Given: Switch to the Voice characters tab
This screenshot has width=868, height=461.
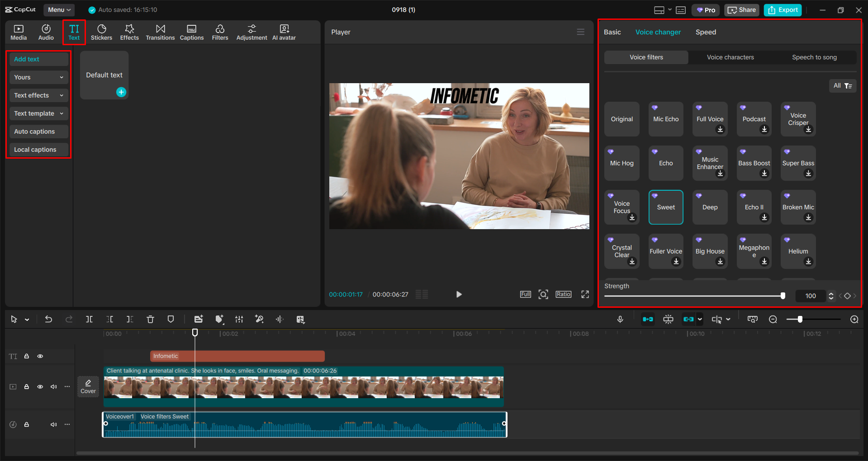Looking at the screenshot, I should (730, 57).
